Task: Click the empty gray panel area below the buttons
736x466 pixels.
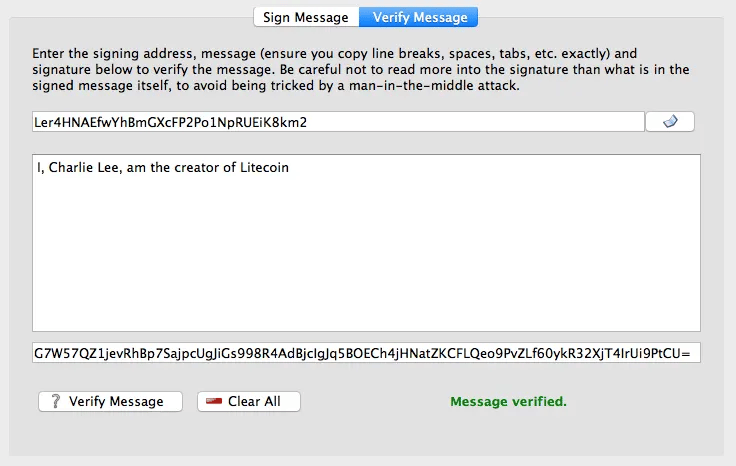Action: click(366, 434)
